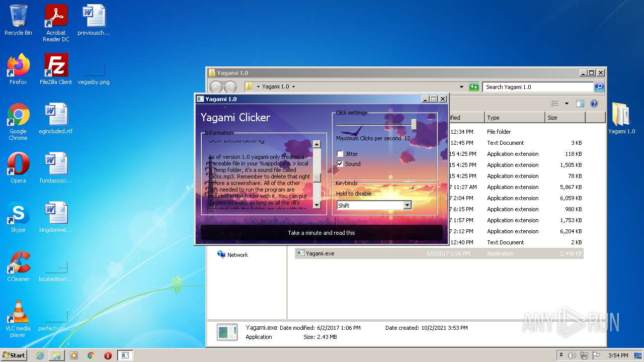Click Type column header in Explorer

(515, 118)
